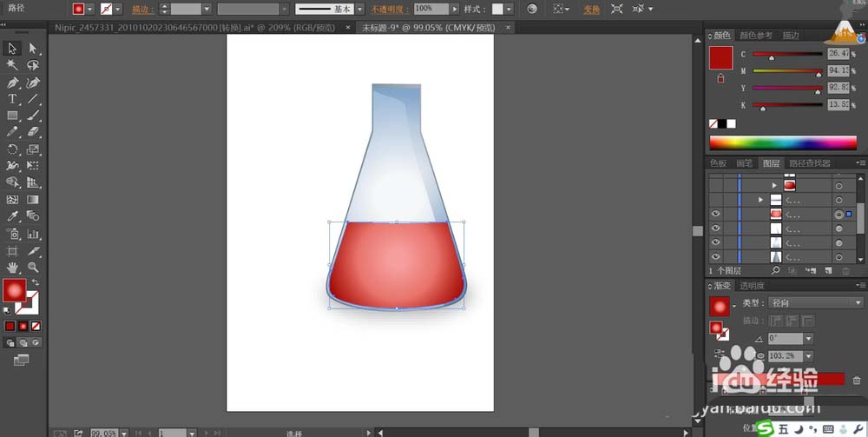Open gradient angle dropdown
This screenshot has height=437, width=868.
click(809, 339)
